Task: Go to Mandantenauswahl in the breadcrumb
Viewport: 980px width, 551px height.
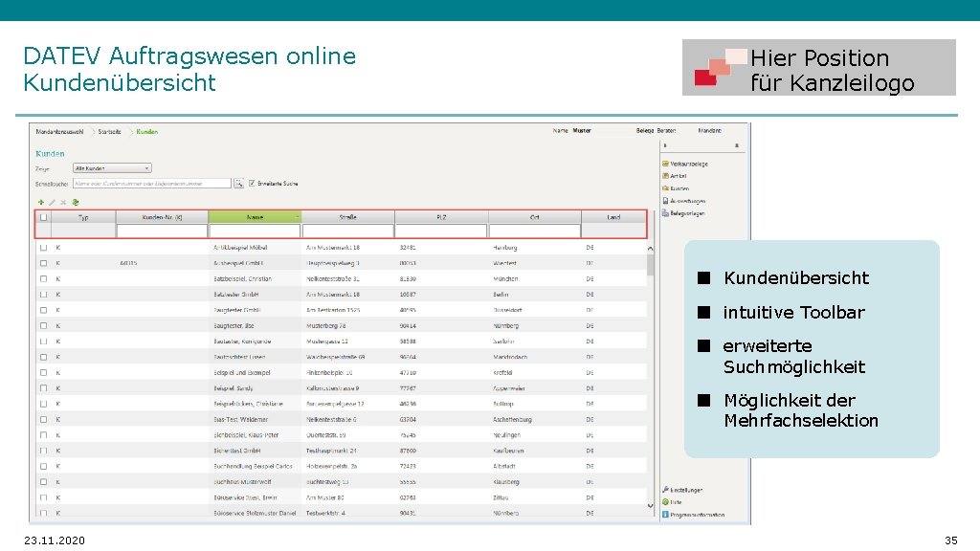Action: click(59, 132)
